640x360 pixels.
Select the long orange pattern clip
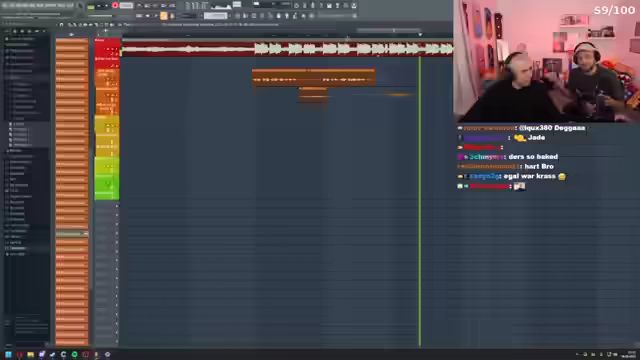pyautogui.click(x=313, y=78)
